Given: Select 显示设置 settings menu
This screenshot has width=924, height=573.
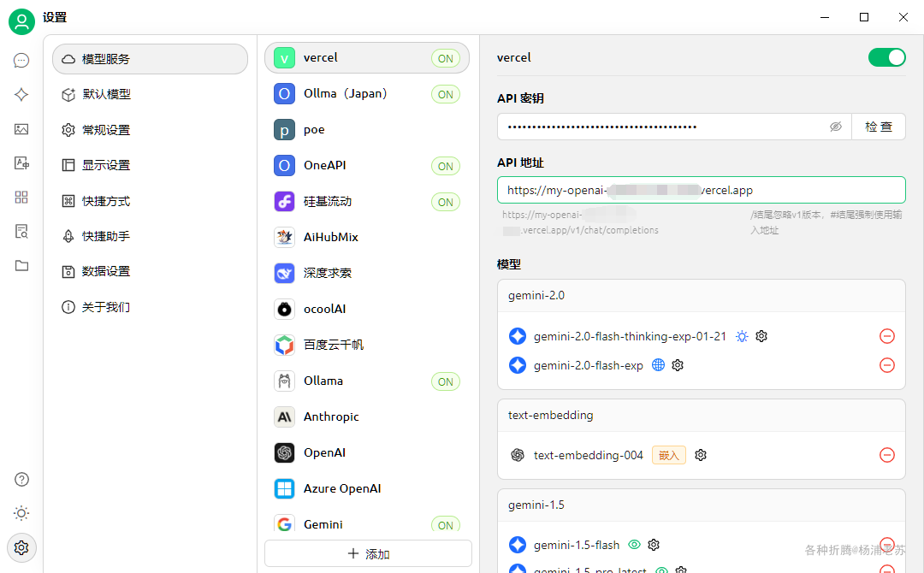Looking at the screenshot, I should tap(151, 165).
